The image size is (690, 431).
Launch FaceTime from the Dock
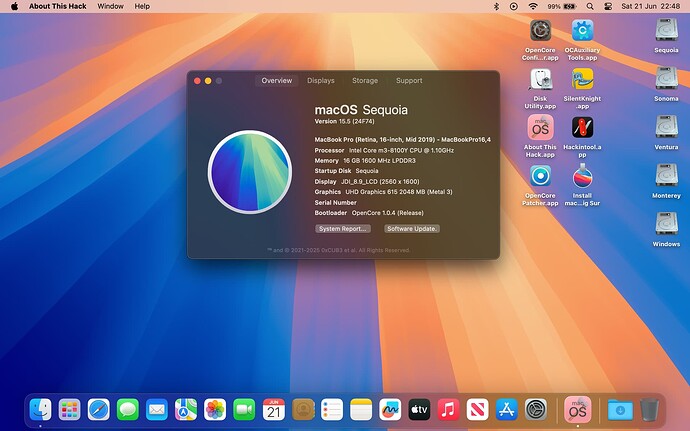(244, 410)
